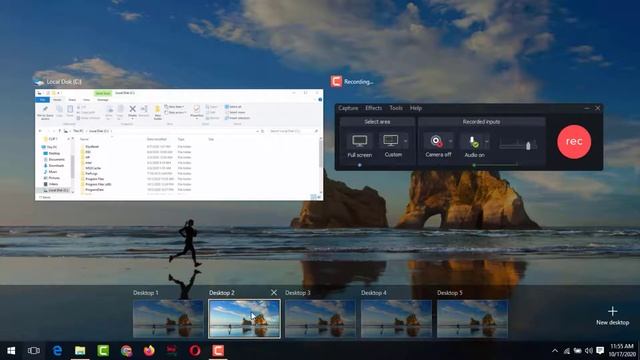Open the taskbar clock showing 11:55 AM
Viewport: 640px width, 360px height.
pos(622,351)
